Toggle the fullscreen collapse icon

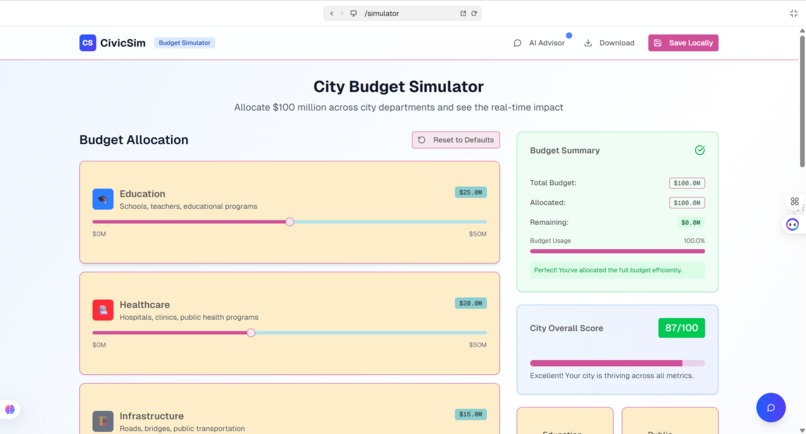[x=794, y=13]
